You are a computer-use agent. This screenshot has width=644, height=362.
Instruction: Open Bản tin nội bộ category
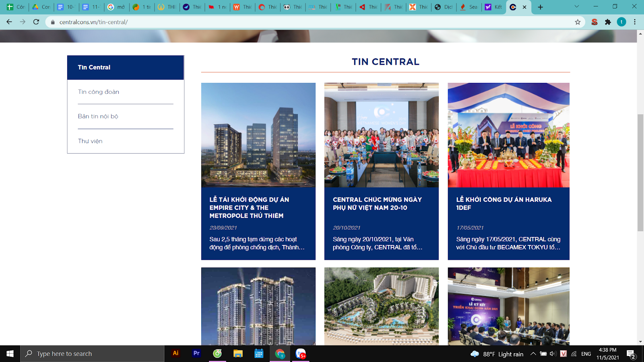98,116
